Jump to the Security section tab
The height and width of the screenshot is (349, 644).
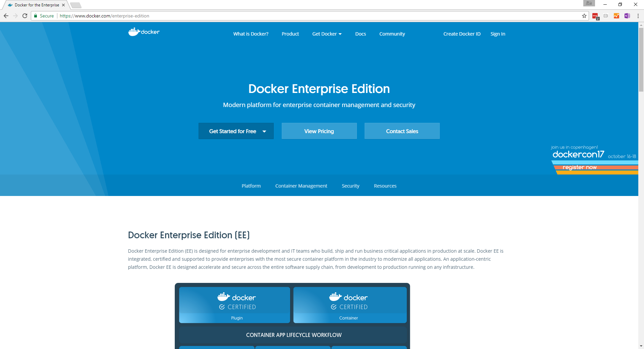coord(350,186)
